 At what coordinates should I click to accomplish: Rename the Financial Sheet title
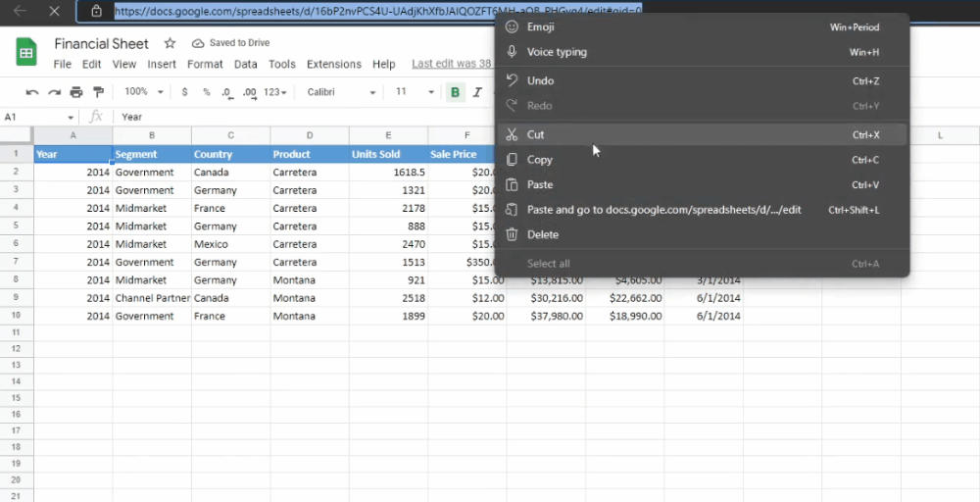pos(101,44)
